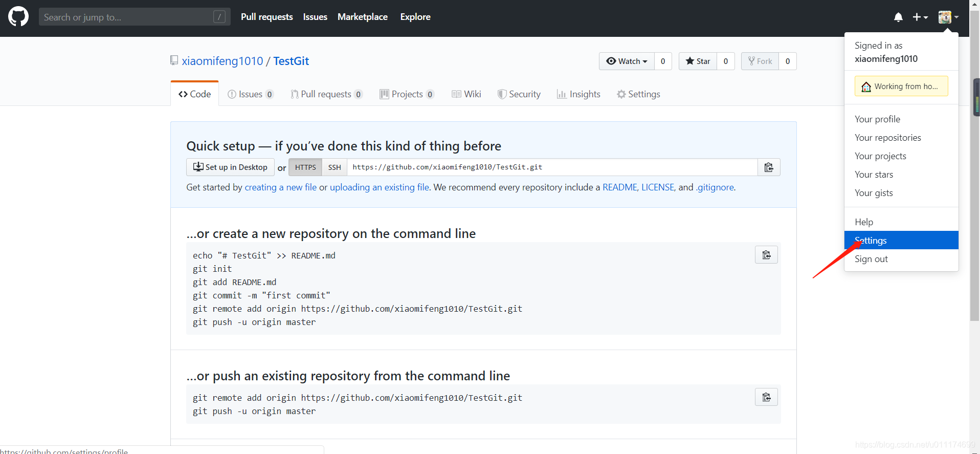Open the repository Settings tab
Image resolution: width=980 pixels, height=454 pixels.
(x=638, y=94)
